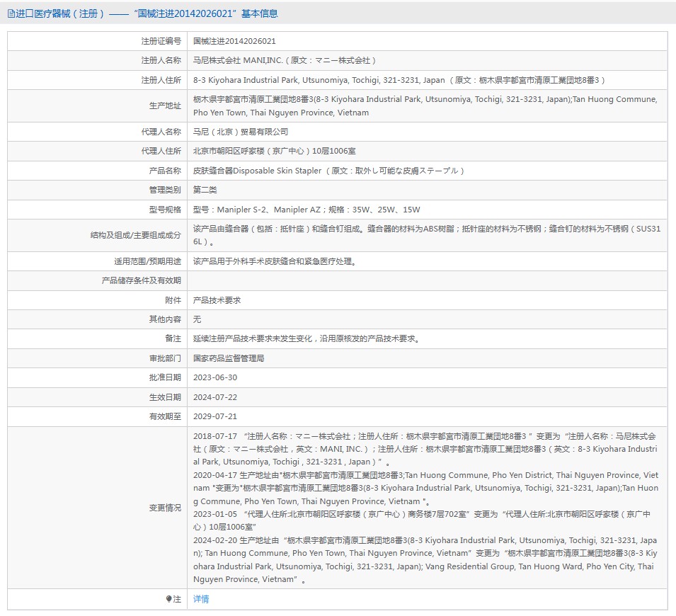The image size is (676, 616).
Task: Click the 结构及组成/主要组成成分 label
Action: tap(136, 235)
